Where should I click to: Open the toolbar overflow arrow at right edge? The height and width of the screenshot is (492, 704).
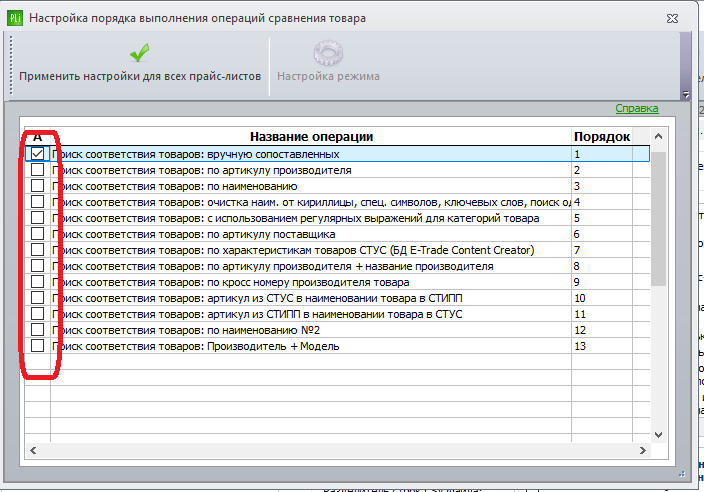(685, 94)
